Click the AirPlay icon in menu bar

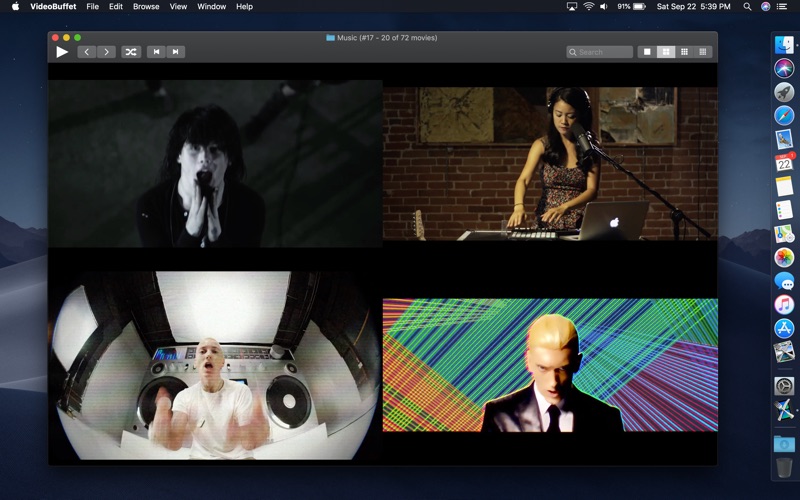click(x=572, y=7)
